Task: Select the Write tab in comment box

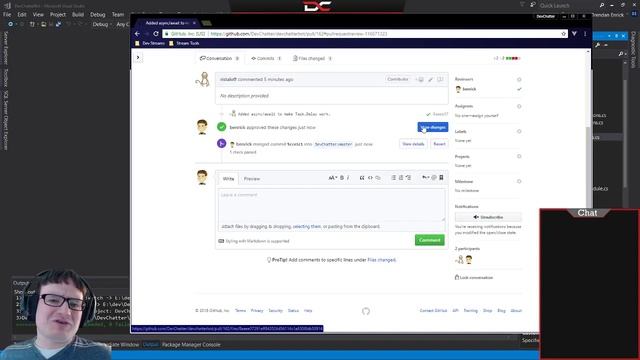Action: click(x=228, y=179)
